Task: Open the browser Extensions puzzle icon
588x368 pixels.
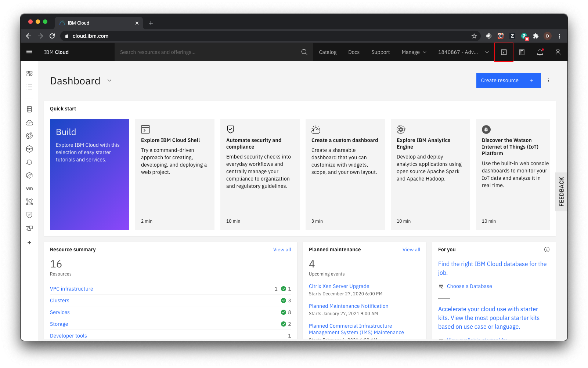Action: coord(536,36)
